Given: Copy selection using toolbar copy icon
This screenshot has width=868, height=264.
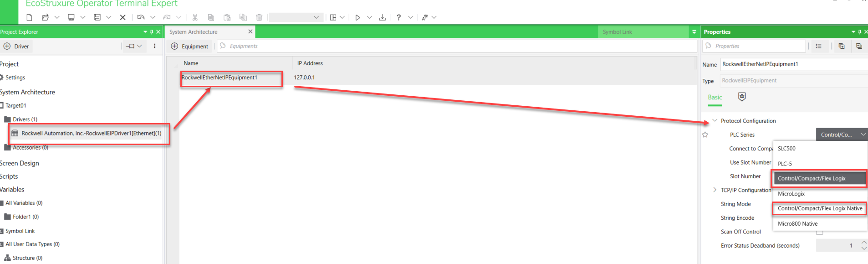Looking at the screenshot, I should coord(211,17).
